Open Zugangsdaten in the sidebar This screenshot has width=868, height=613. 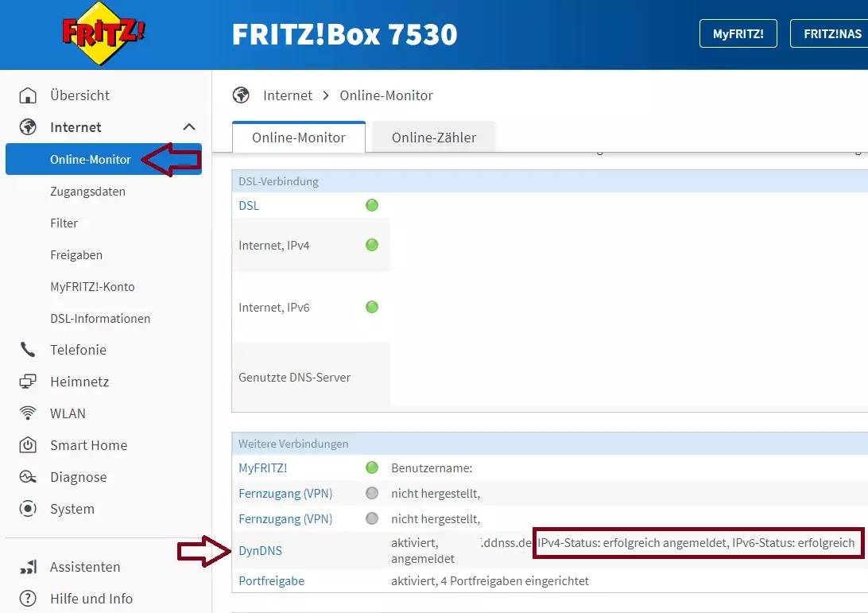point(87,192)
